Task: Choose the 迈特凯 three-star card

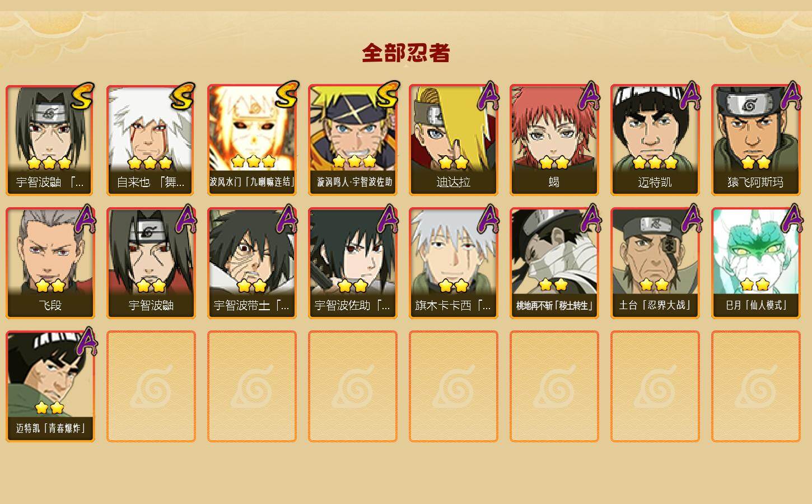Action: pos(655,140)
